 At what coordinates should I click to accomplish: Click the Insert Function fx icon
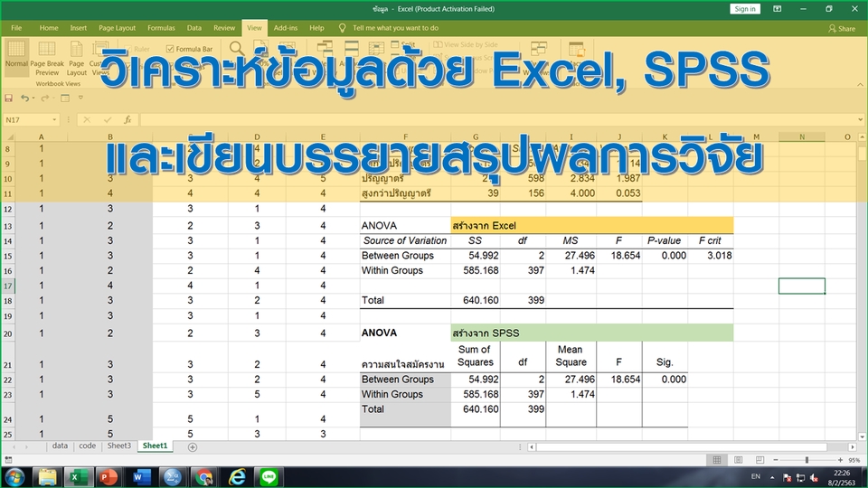(127, 119)
